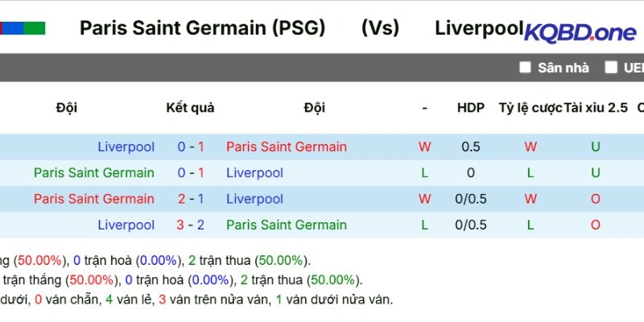Click the (Vs) text in the header
Image resolution: width=644 pixels, height=322 pixels.
[380, 28]
